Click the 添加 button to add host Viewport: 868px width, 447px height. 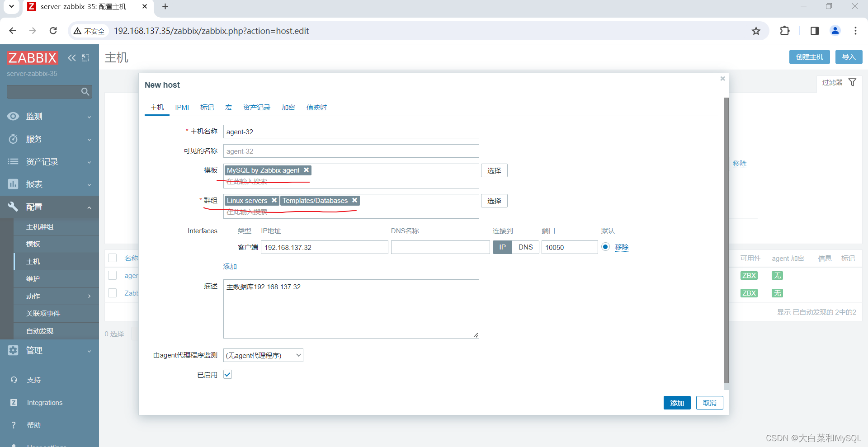click(x=677, y=403)
